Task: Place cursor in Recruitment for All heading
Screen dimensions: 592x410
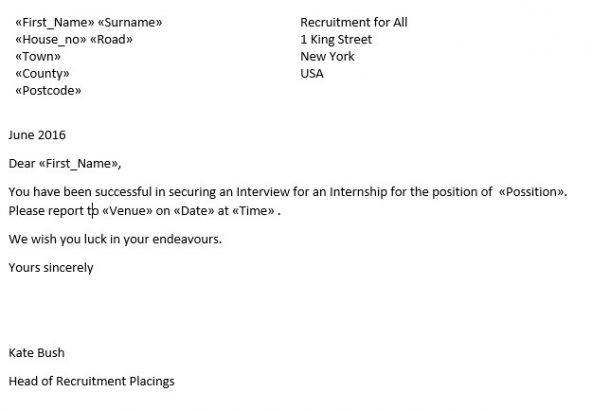Action: click(354, 22)
